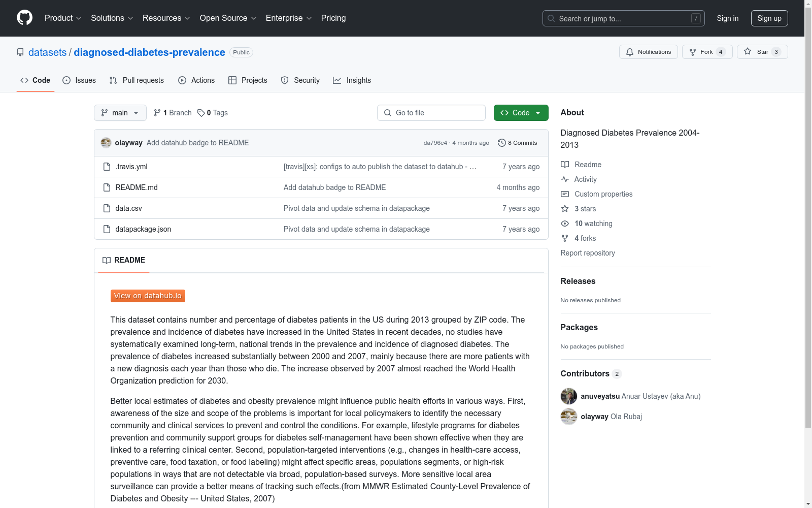Open the Security tab
Image resolution: width=812 pixels, height=508 pixels.
click(x=300, y=80)
